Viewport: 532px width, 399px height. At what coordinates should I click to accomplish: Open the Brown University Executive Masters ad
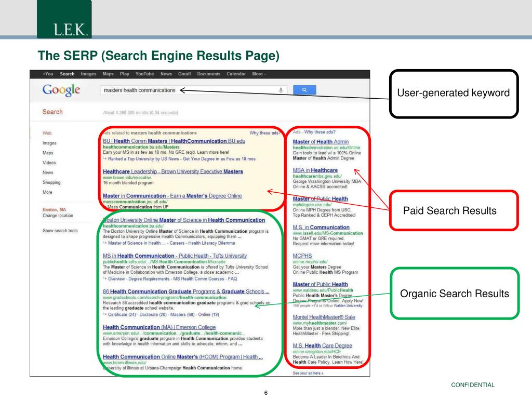click(x=173, y=171)
